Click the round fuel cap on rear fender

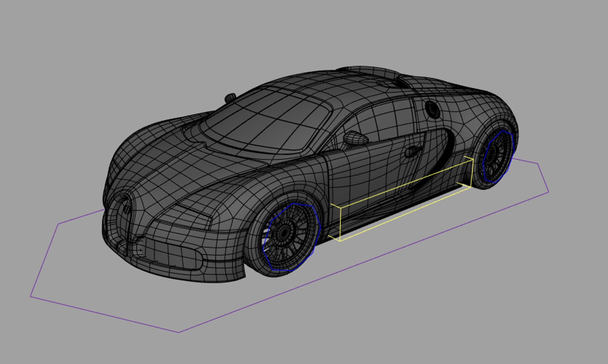[432, 109]
